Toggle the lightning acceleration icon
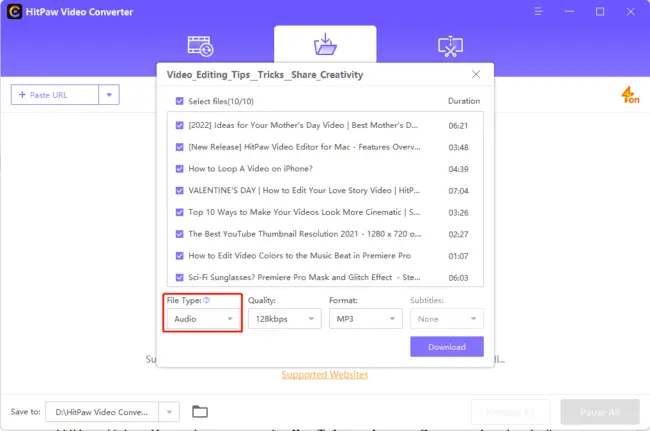650x431 pixels. click(x=630, y=95)
